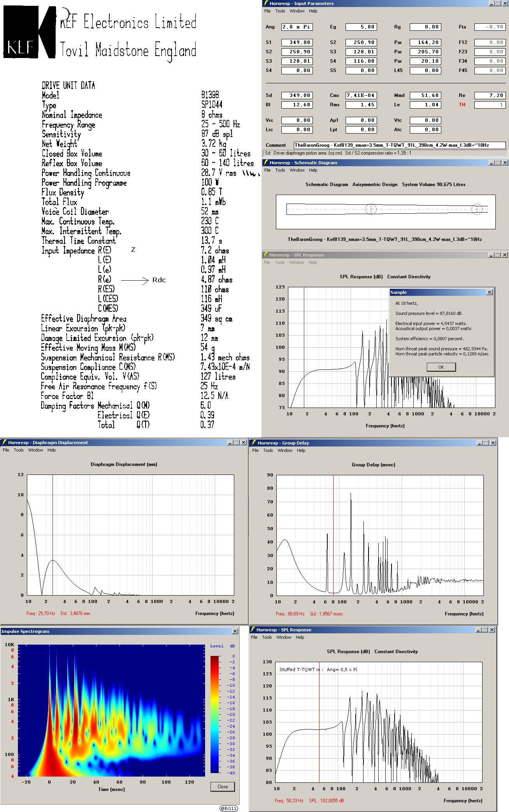Click the Hornresp icon in Group Delay title bar
The width and height of the screenshot is (509, 812).
[x=254, y=443]
